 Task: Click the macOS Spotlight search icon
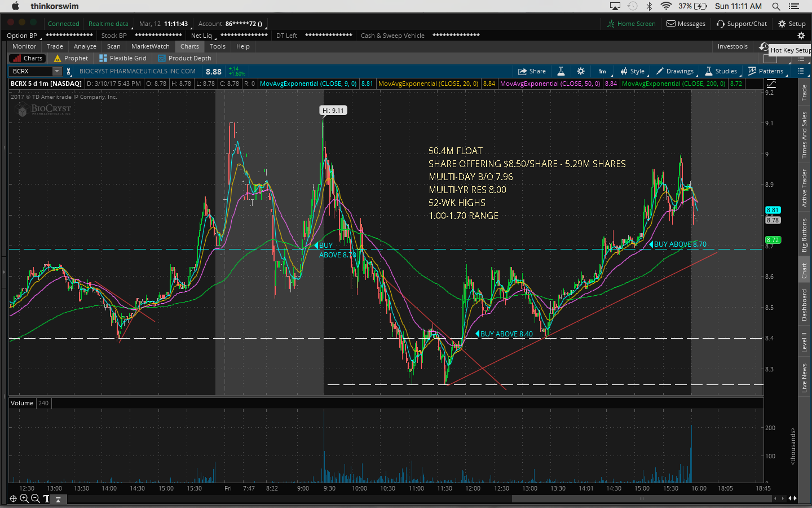pos(776,6)
